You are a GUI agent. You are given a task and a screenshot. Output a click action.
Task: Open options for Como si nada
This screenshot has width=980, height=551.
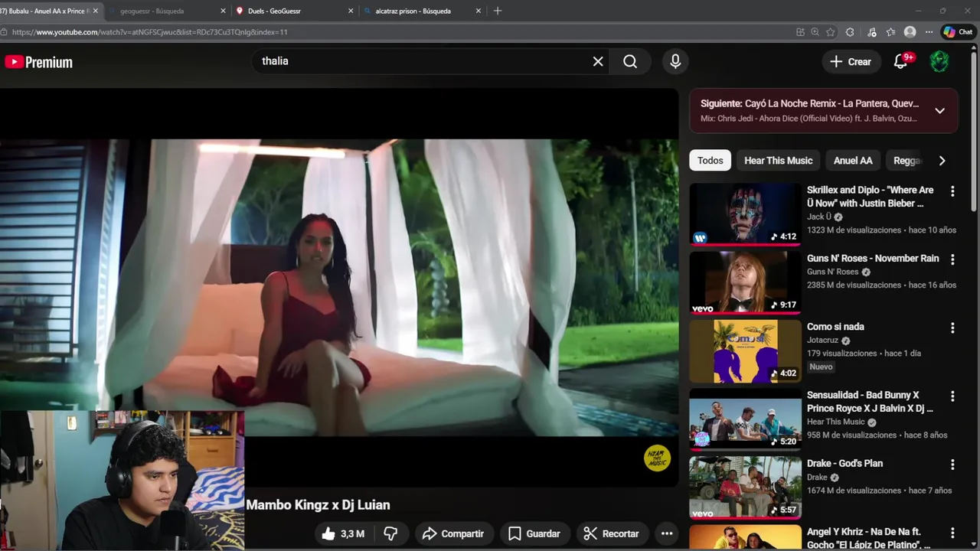pyautogui.click(x=952, y=328)
